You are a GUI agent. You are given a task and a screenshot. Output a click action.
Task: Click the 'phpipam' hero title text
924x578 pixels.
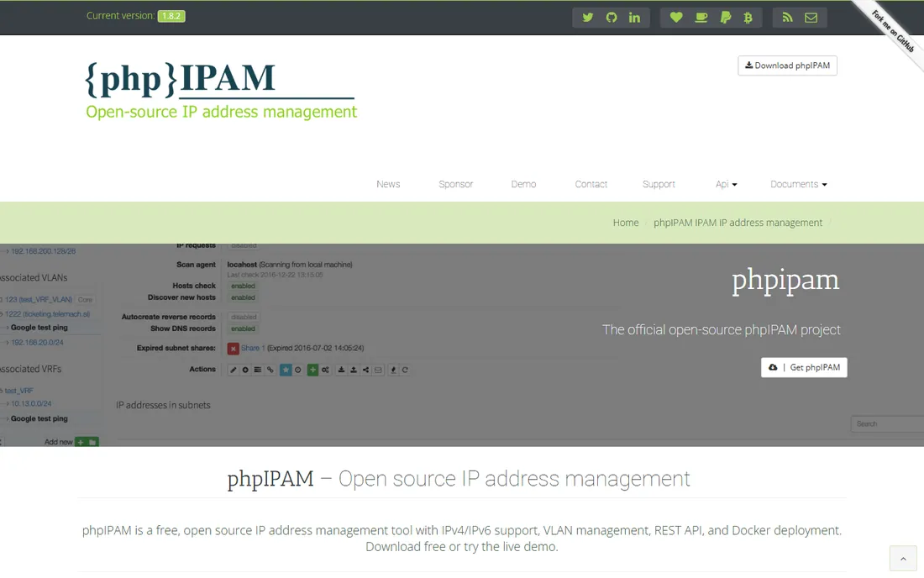pos(785,281)
